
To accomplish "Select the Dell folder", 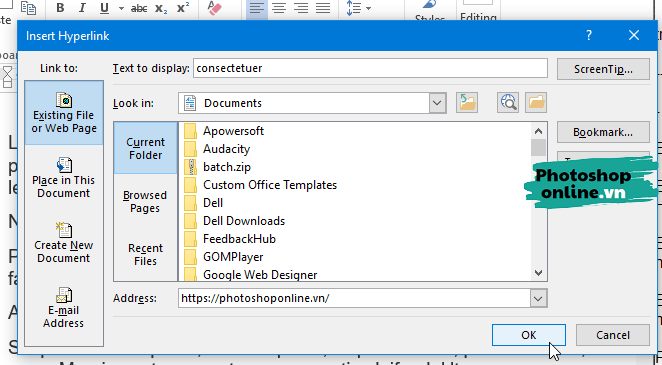I will click(203, 203).
